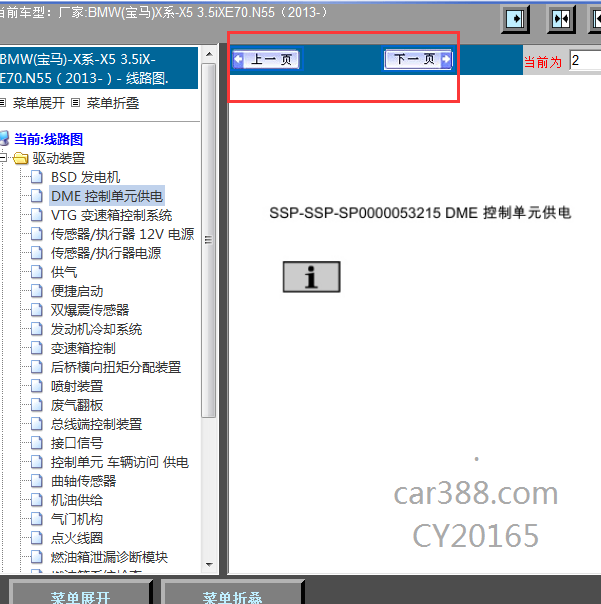Select DME 控制单元供电 item
Image resolution: width=601 pixels, height=604 pixels.
coord(107,196)
